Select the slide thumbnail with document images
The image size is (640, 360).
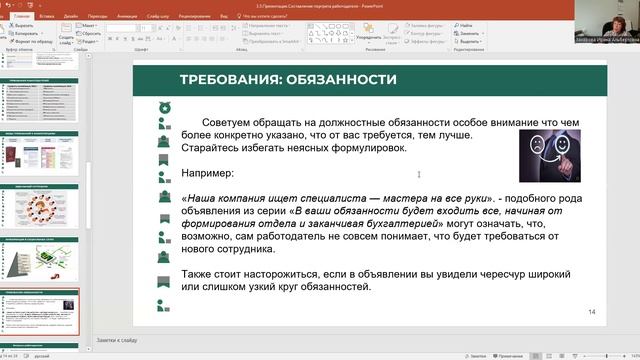[40, 153]
